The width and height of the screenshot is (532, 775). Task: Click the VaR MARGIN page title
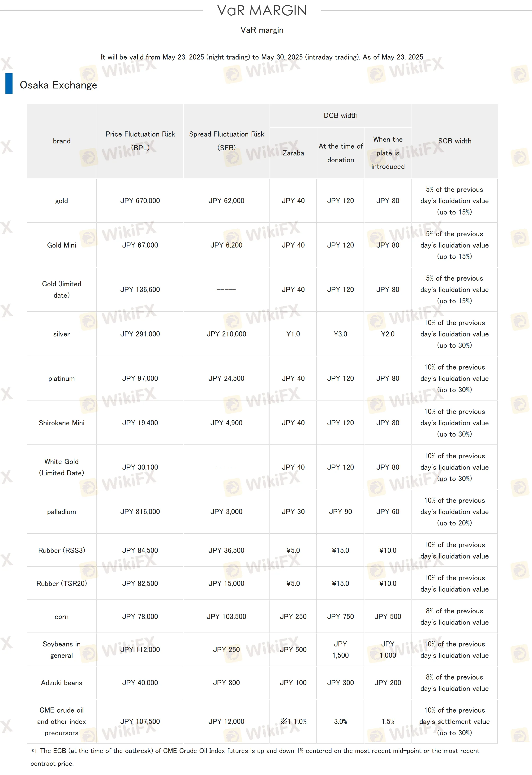pyautogui.click(x=262, y=11)
